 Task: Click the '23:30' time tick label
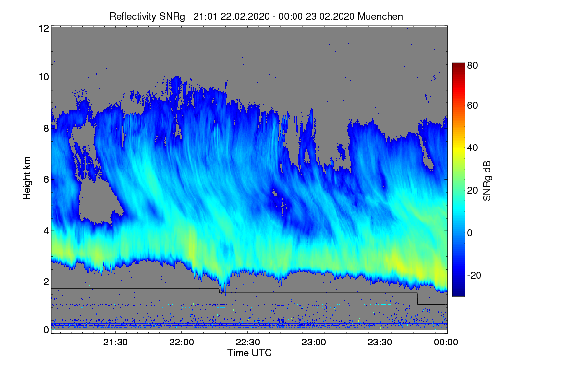tap(380, 343)
